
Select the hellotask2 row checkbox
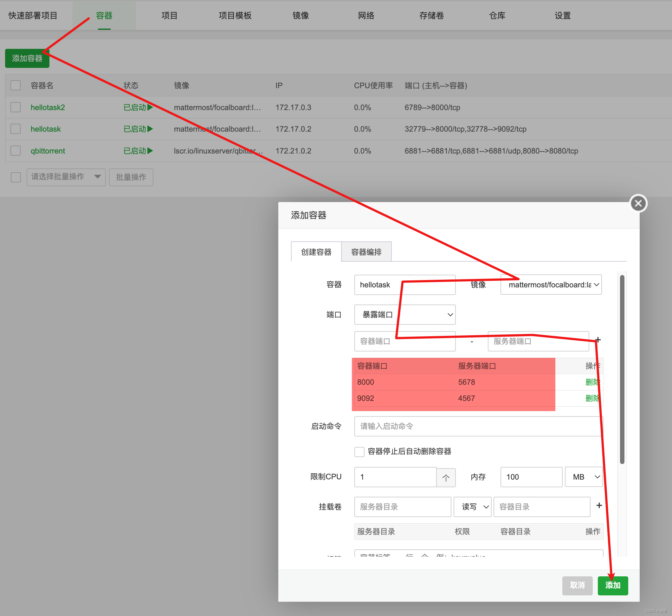(16, 108)
